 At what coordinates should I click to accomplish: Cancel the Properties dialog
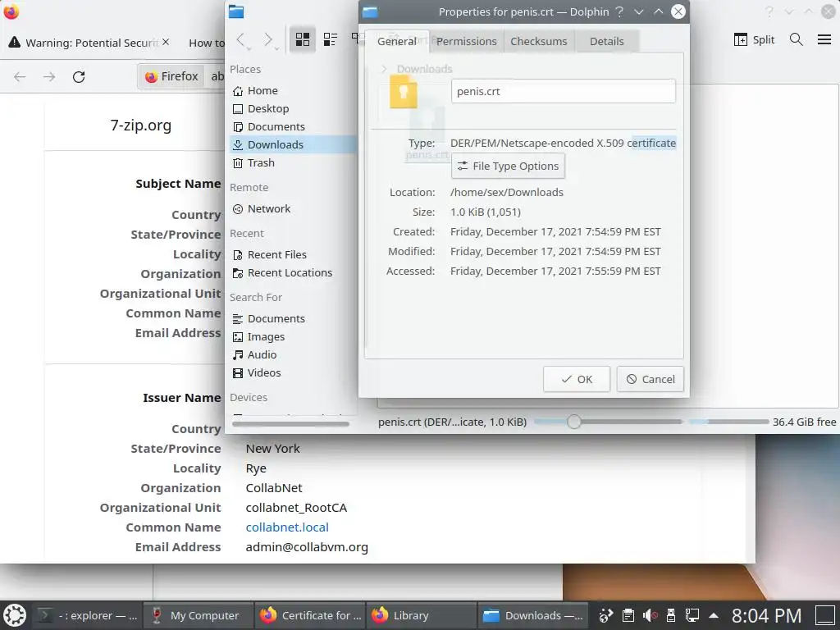pos(650,379)
